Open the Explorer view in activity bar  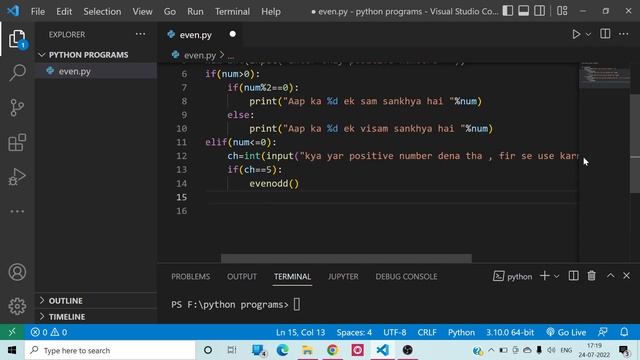point(17,39)
